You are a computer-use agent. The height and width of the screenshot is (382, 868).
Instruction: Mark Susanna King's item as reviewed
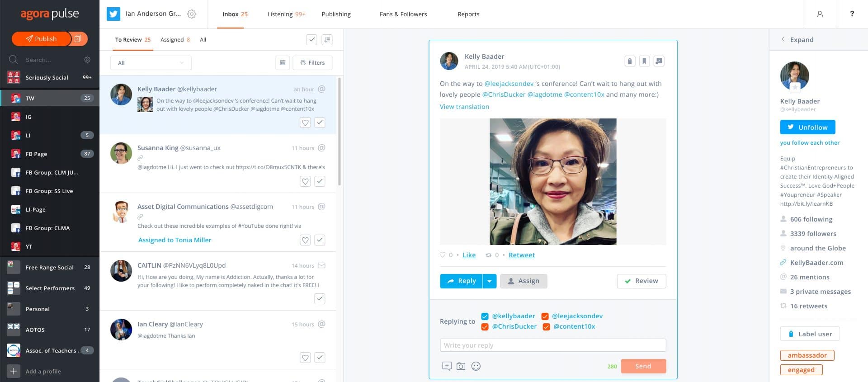(320, 181)
